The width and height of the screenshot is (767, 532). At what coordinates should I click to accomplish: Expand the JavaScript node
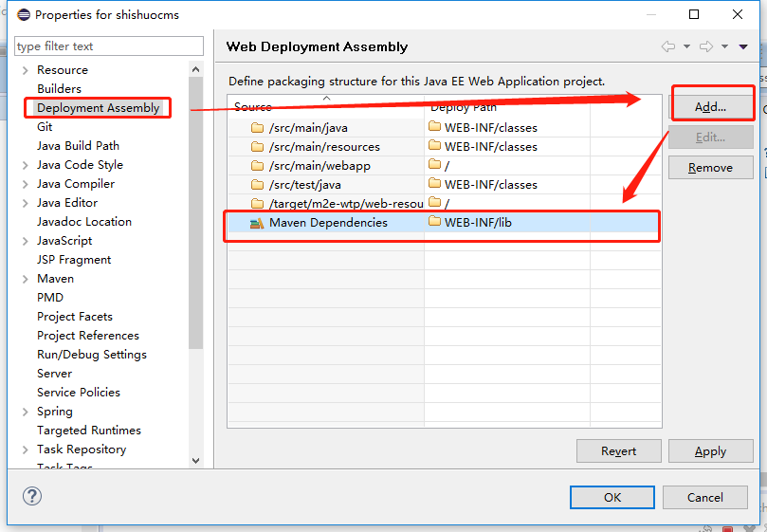coord(26,241)
